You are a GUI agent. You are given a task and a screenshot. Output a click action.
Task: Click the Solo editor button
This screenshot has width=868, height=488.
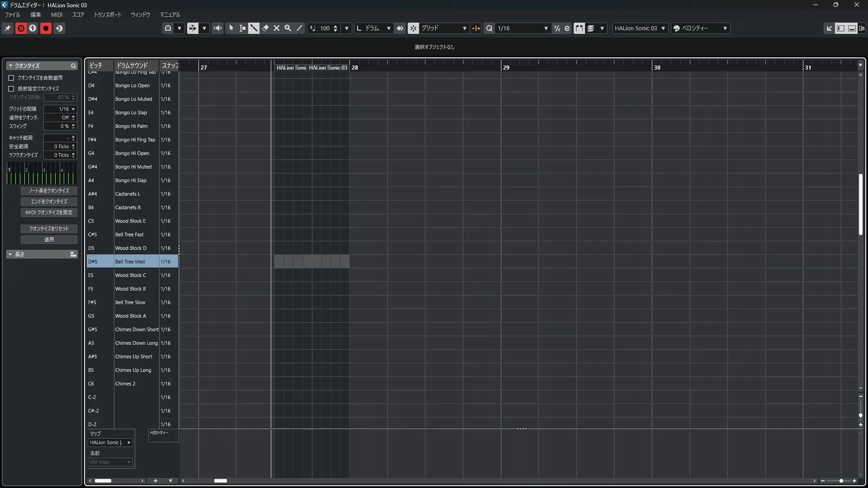point(21,28)
